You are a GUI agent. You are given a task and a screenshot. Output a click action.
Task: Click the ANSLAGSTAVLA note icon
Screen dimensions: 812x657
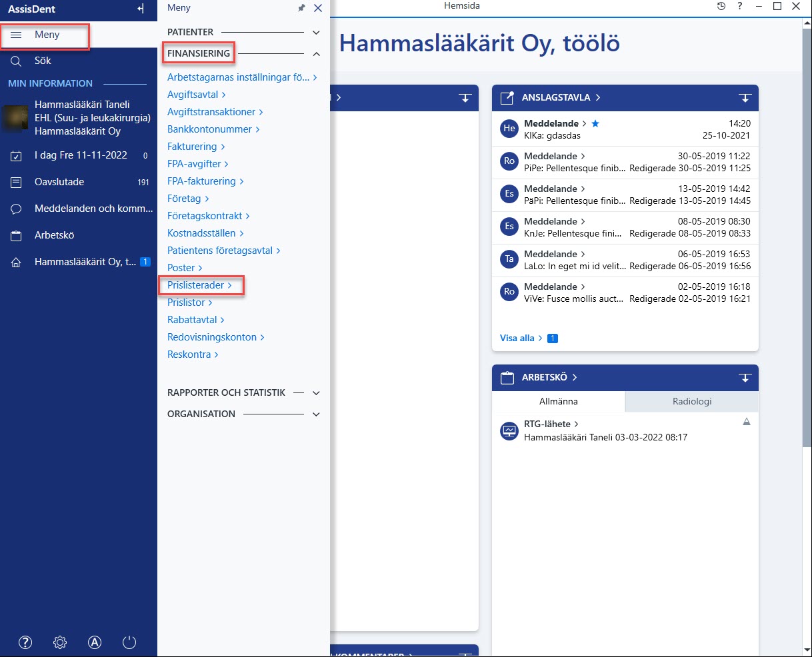tap(507, 98)
